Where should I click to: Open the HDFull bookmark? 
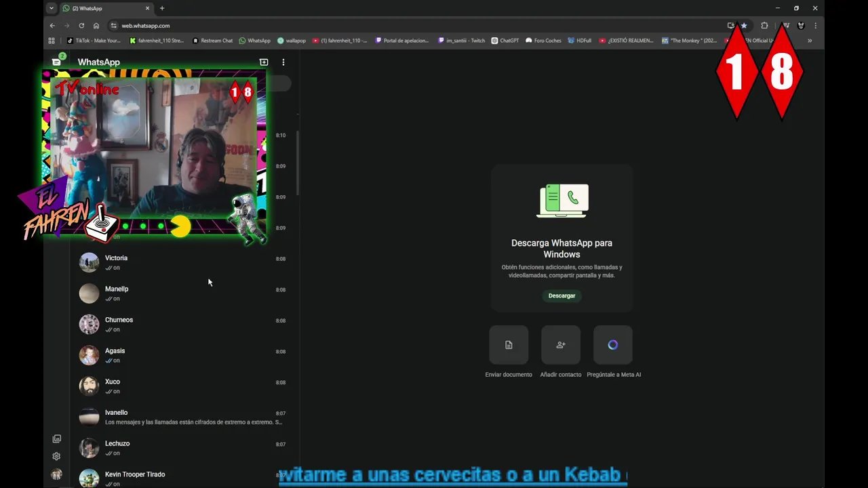580,41
